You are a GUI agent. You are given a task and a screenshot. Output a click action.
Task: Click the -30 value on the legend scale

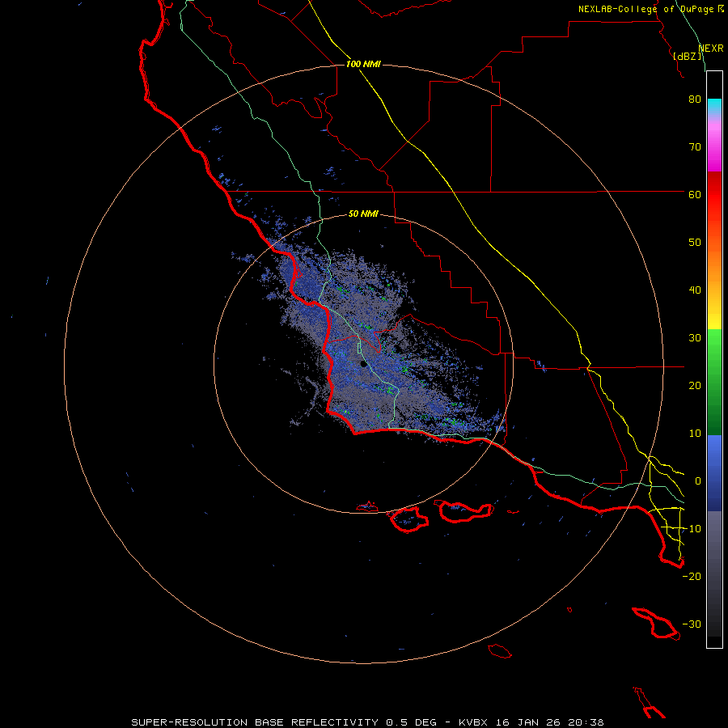point(692,624)
